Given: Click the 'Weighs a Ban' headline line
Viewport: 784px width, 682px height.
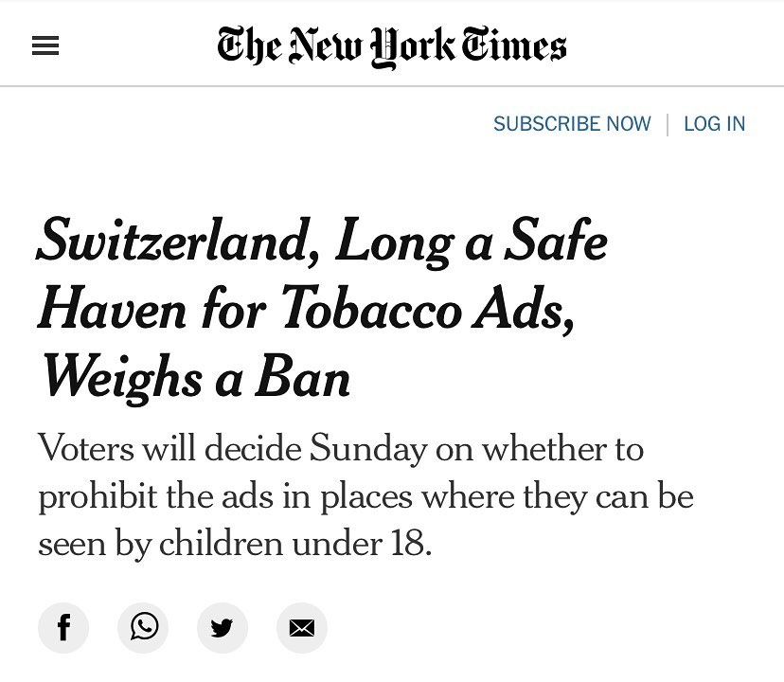Looking at the screenshot, I should (195, 378).
